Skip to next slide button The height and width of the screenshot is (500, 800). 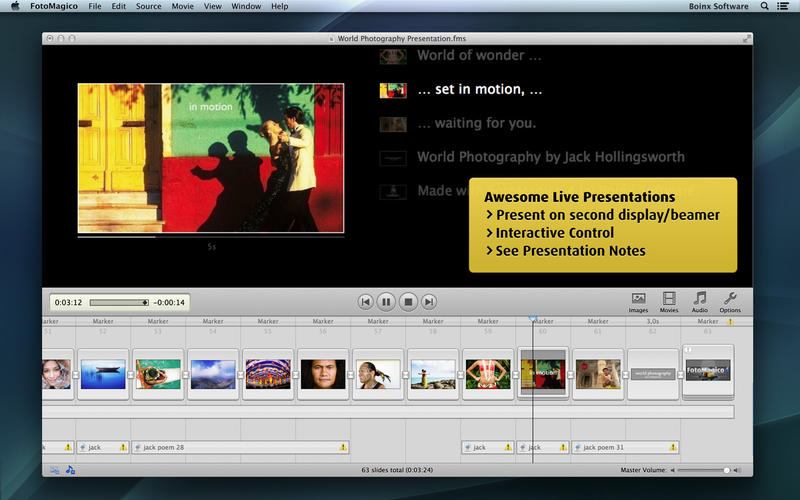[429, 301]
